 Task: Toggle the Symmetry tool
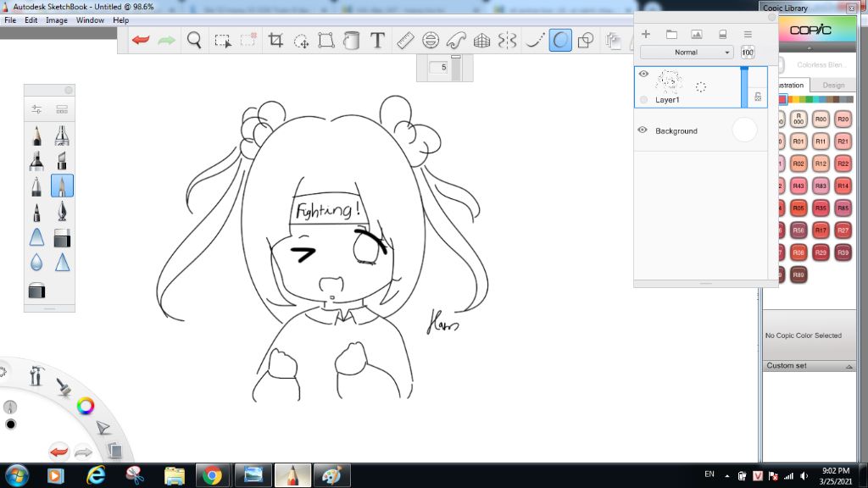[x=507, y=40]
